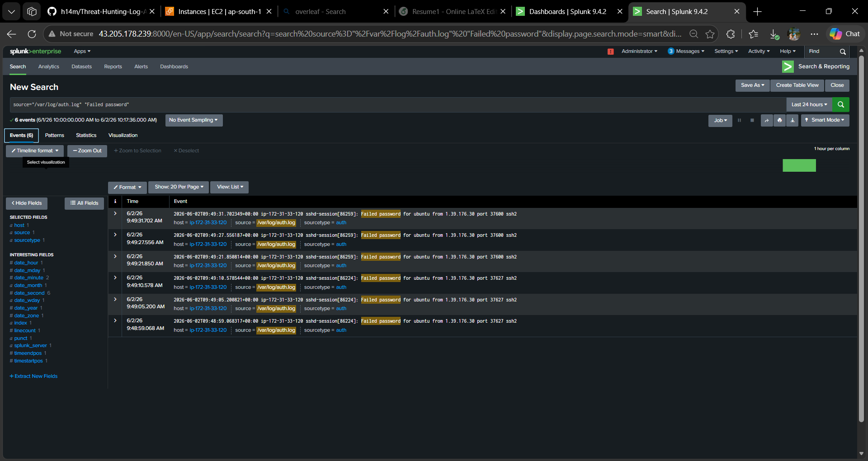This screenshot has width=868, height=461.
Task: Open Settings menu
Action: point(726,52)
